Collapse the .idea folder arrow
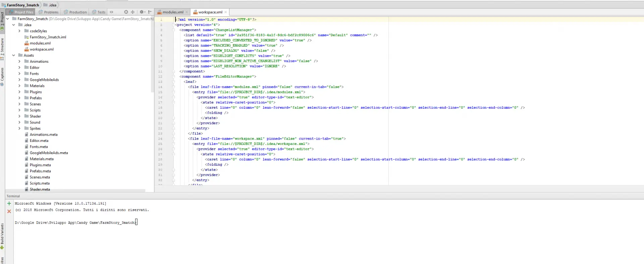 tap(13, 25)
